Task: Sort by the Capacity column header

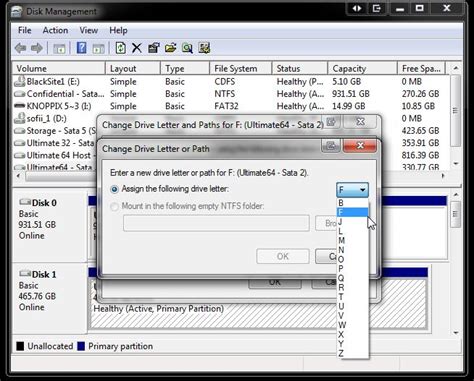Action: click(362, 69)
